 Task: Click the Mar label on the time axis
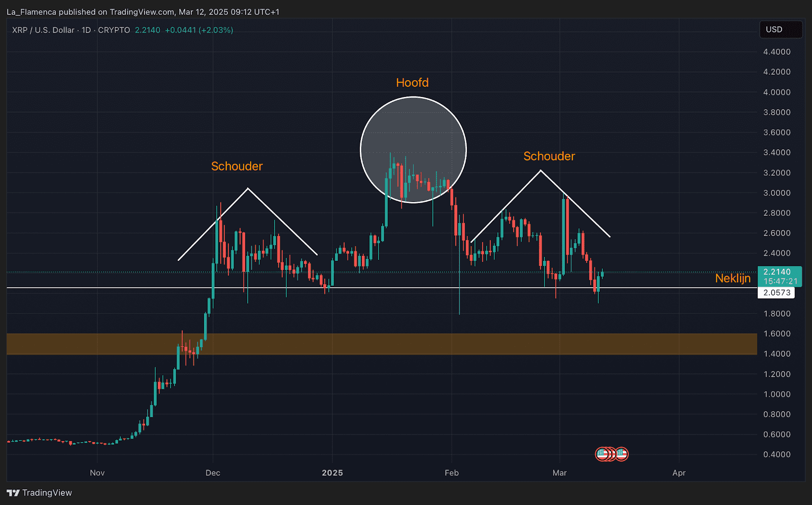[560, 473]
